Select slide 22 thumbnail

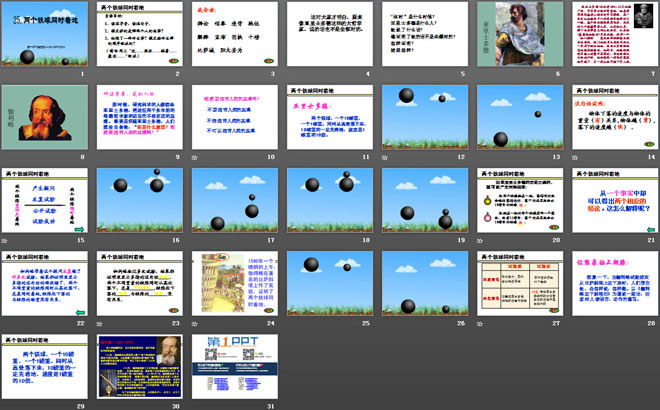pyautogui.click(x=45, y=283)
